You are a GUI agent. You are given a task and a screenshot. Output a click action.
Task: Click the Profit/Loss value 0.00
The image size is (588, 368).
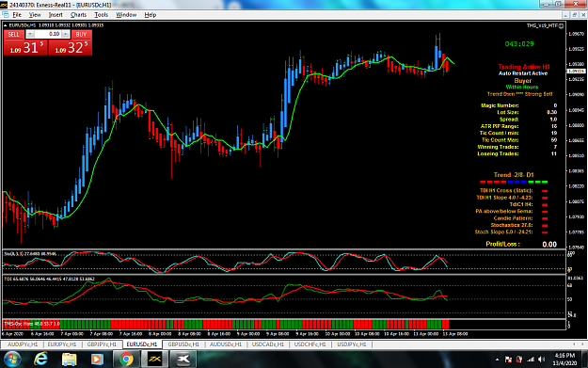549,244
